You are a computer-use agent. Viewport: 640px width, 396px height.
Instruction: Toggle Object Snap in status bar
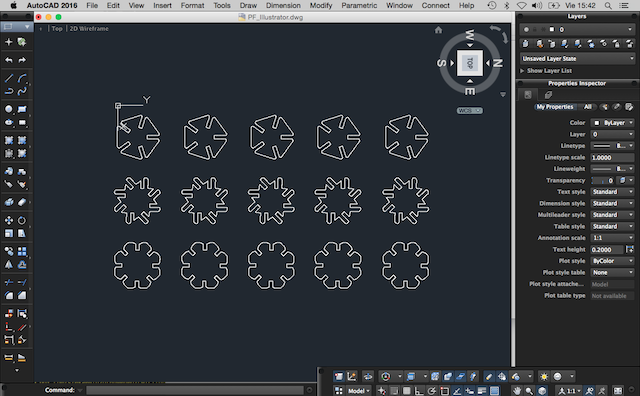[444, 391]
